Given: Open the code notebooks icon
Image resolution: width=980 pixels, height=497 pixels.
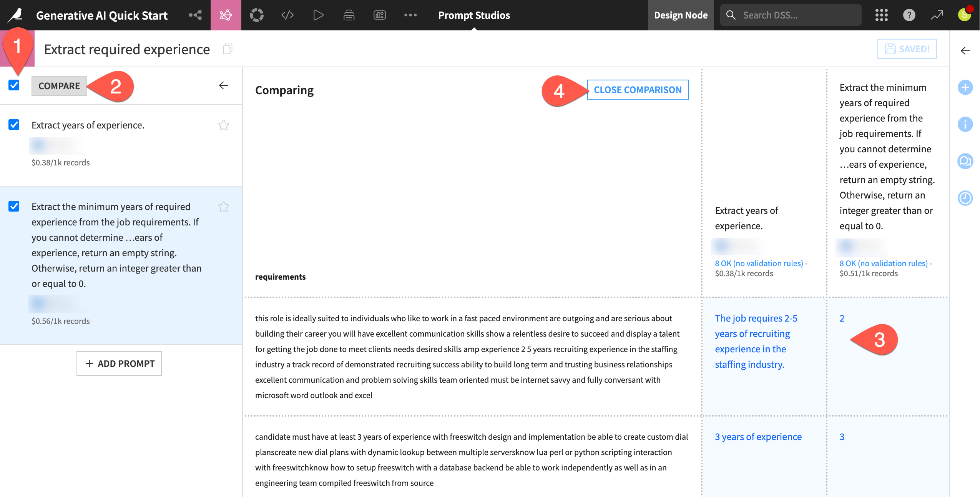Looking at the screenshot, I should point(287,15).
